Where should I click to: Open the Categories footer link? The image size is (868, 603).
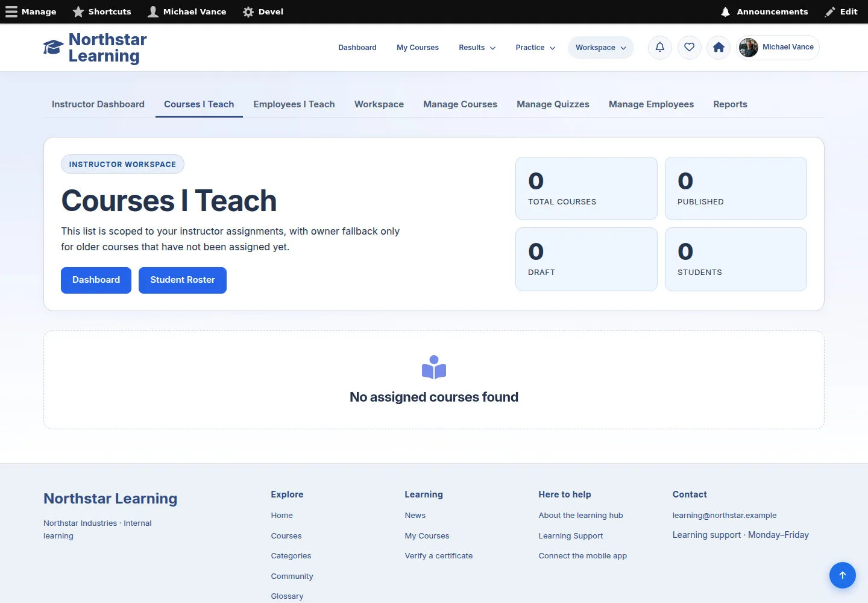pos(291,556)
